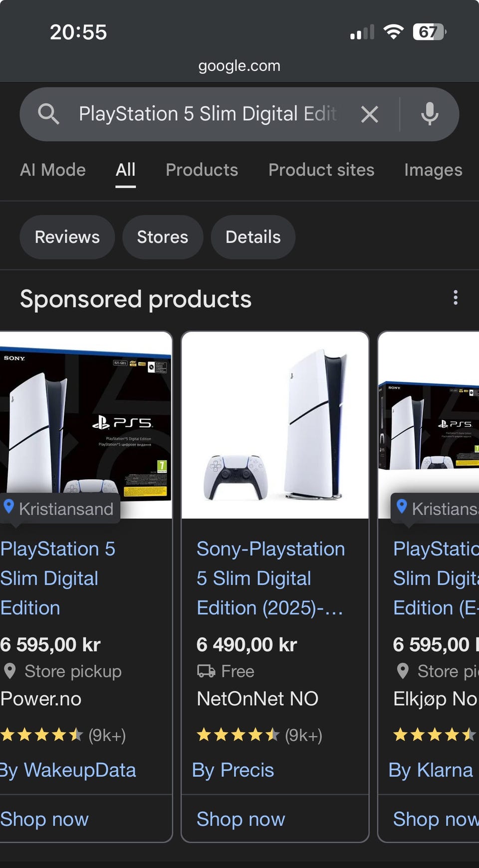Viewport: 479px width, 868px height.
Task: Select the Reviews filter chip
Action: (x=67, y=237)
